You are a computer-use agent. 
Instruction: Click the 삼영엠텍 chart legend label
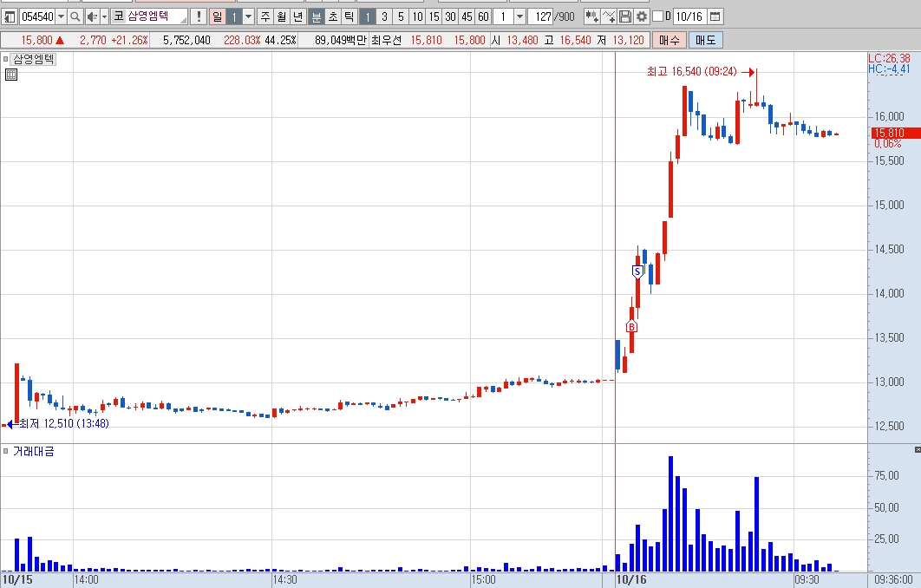[34, 59]
